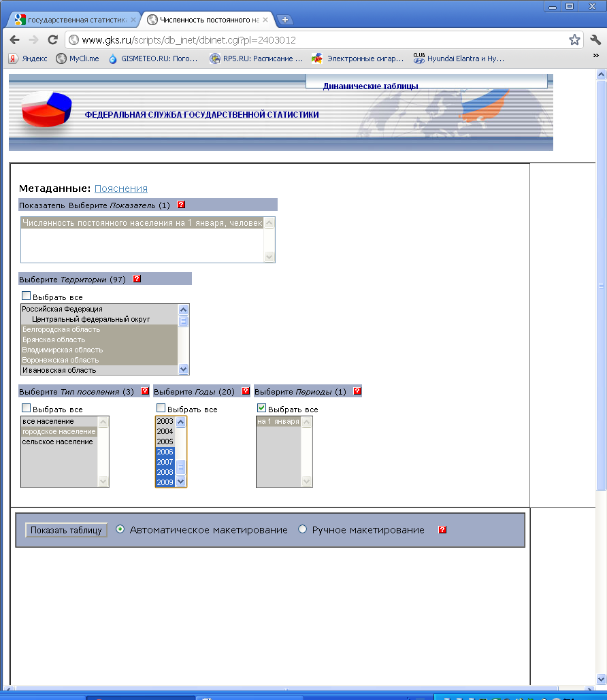Select Белгородская область territory
607x700 pixels.
99,329
